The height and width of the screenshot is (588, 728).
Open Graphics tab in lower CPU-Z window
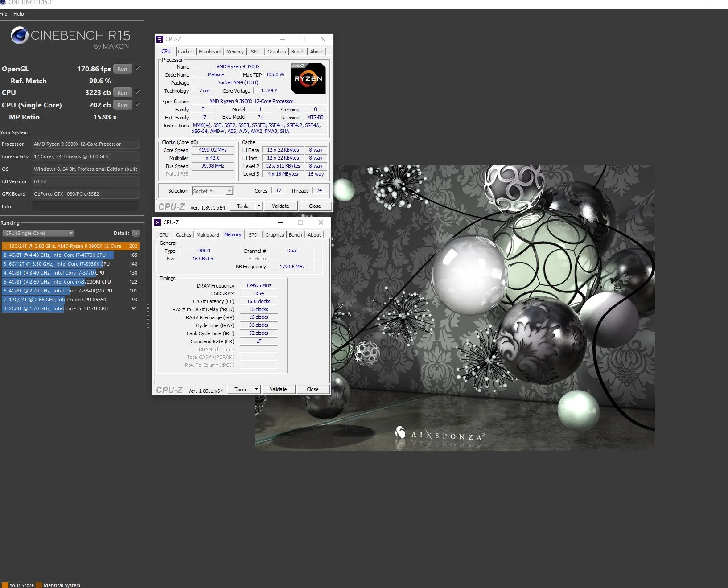[x=275, y=235]
